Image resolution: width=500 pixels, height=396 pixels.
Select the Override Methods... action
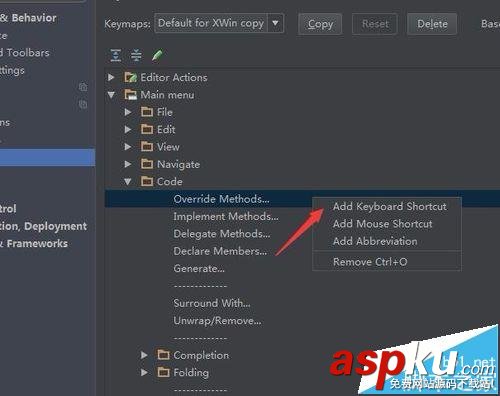221,199
